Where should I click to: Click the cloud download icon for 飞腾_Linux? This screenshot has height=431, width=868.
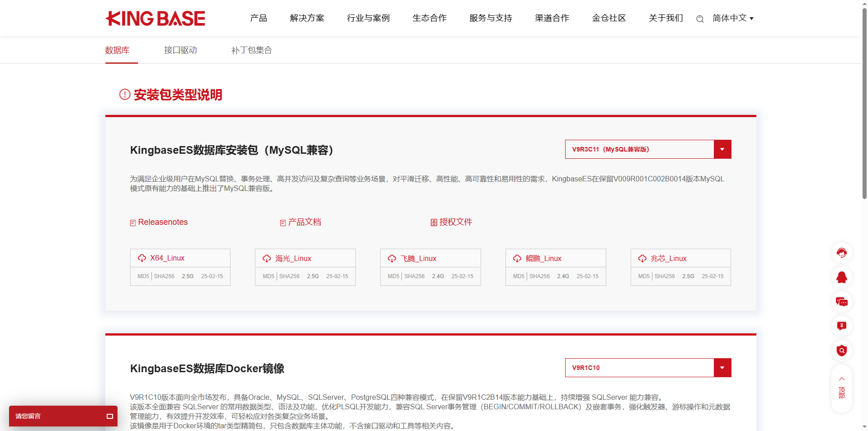click(392, 258)
